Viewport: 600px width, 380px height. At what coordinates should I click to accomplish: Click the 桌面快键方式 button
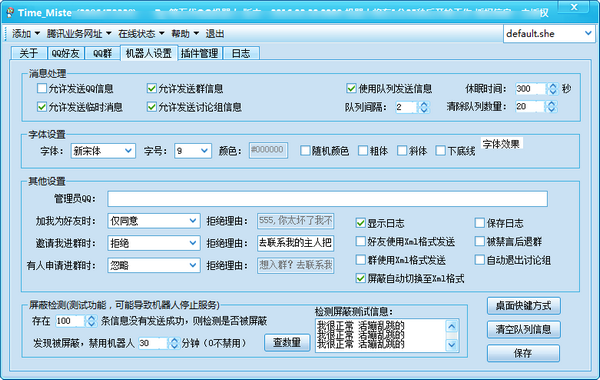523,306
